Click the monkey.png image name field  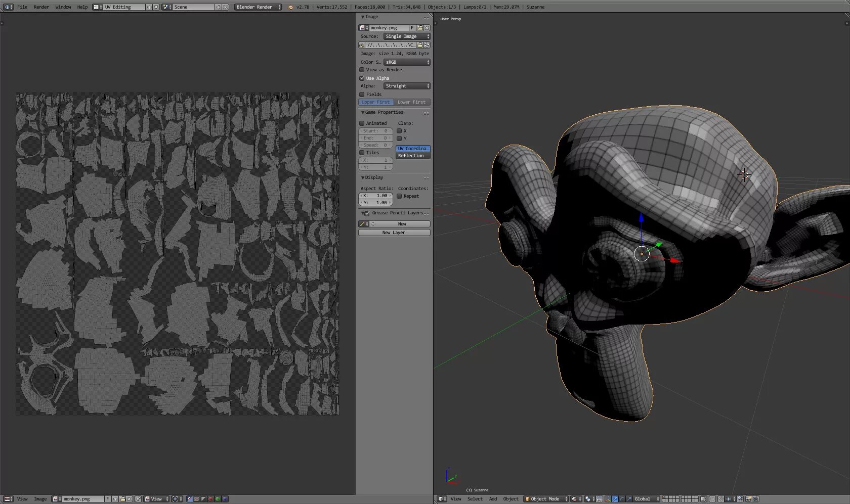pos(389,28)
